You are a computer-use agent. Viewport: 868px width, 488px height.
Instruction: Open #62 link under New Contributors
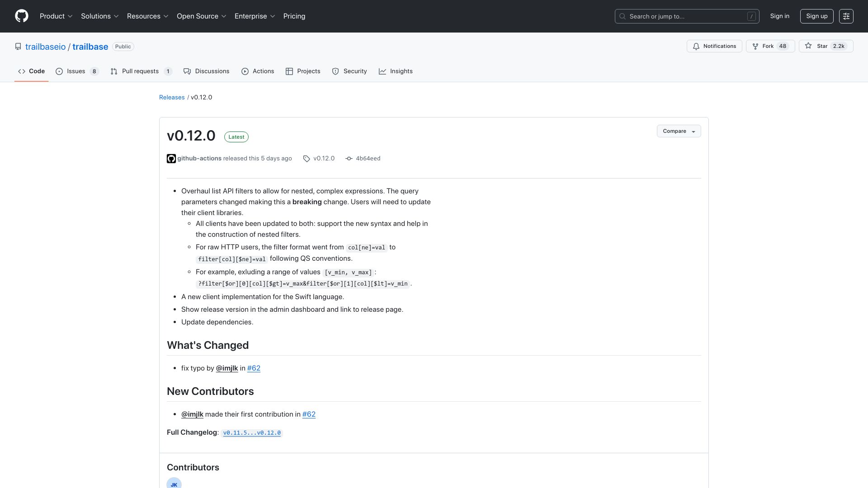click(309, 414)
